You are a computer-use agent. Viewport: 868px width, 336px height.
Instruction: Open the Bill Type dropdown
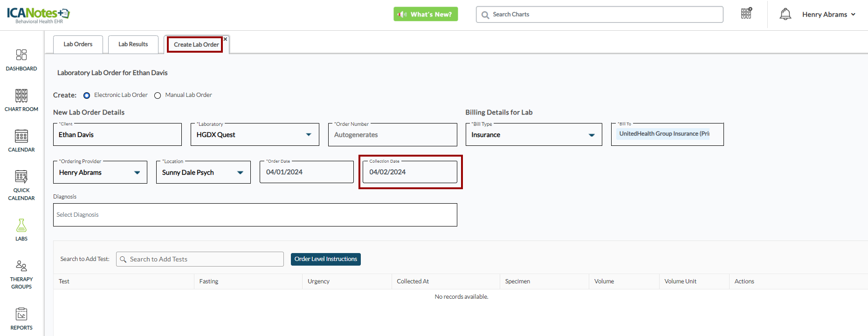(591, 135)
